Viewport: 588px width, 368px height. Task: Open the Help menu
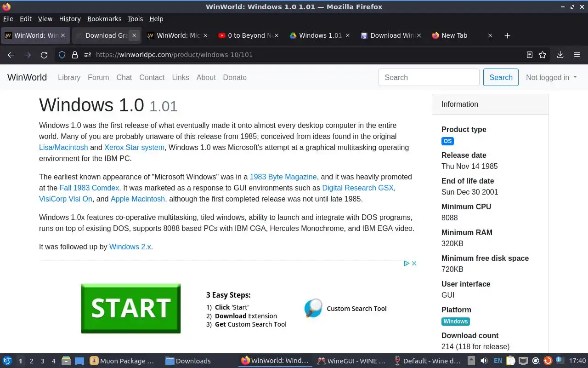[156, 19]
